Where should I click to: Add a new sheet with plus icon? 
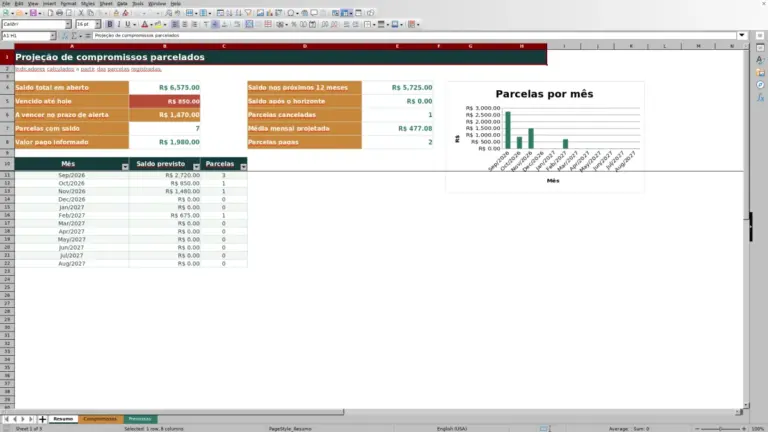pos(42,419)
